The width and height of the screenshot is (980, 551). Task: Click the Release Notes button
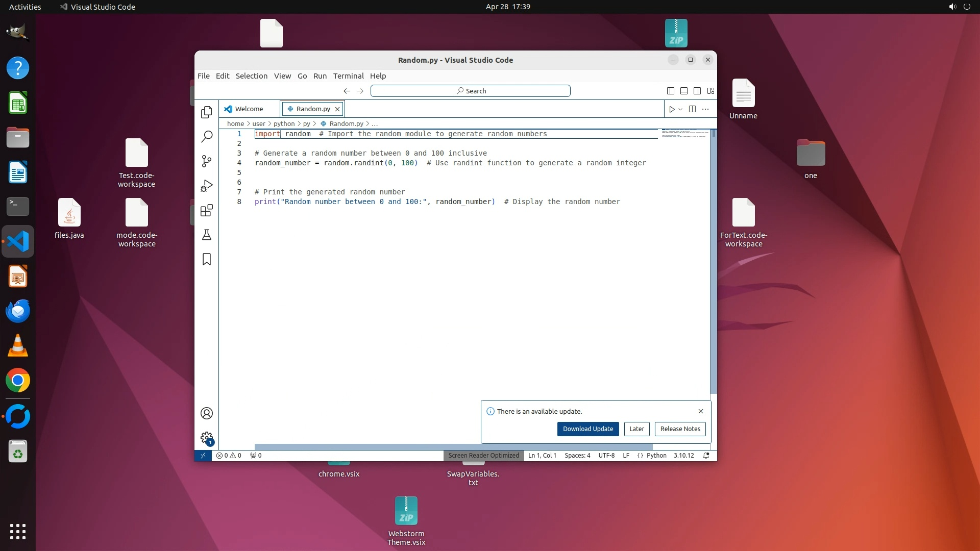click(680, 429)
